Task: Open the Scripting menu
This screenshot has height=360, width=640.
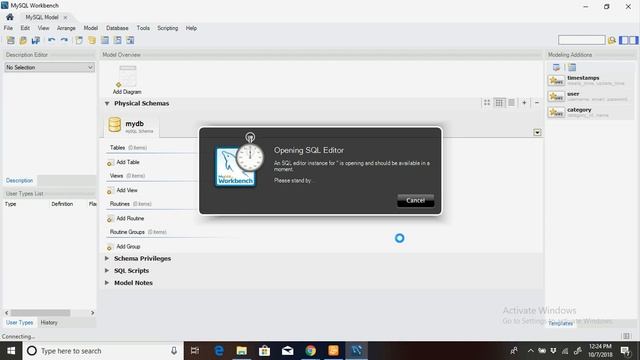Action: [168, 28]
